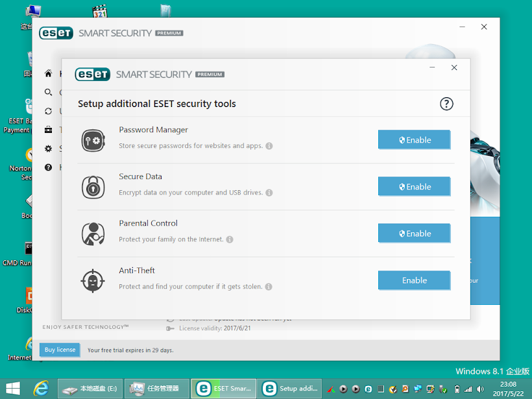532x399 pixels.
Task: Switch to ESET Smart Security taskbar button
Action: point(224,389)
